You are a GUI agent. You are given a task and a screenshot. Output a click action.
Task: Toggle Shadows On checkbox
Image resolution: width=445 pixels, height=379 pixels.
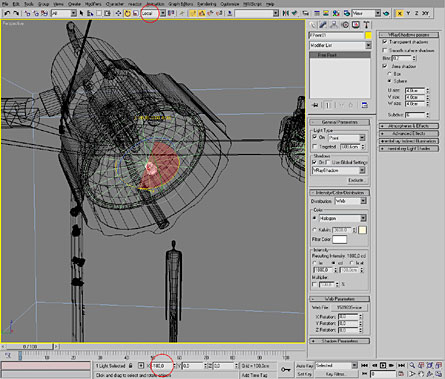(315, 162)
